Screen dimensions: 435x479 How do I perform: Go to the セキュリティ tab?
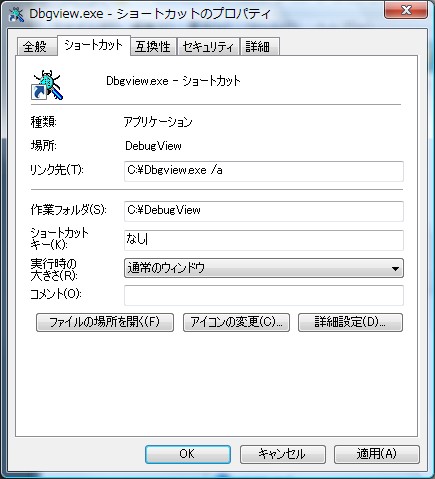pos(208,46)
